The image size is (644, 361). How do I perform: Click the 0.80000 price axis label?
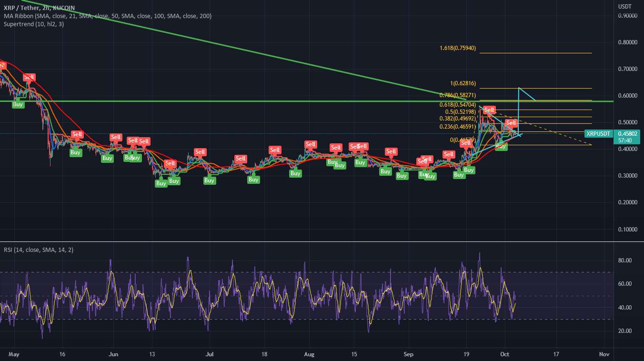(x=629, y=42)
